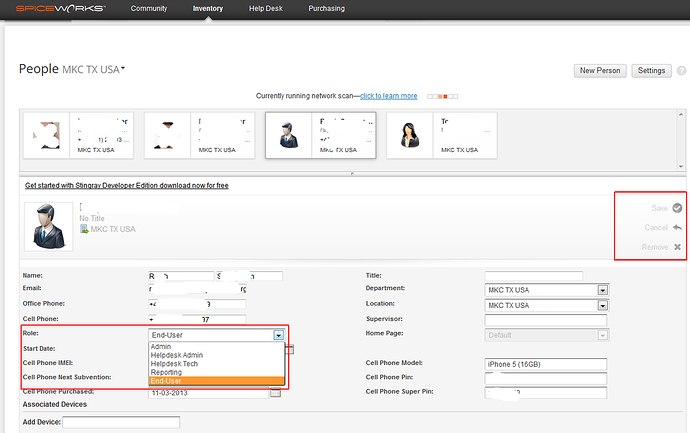Open the Purchasing tab

coord(327,8)
